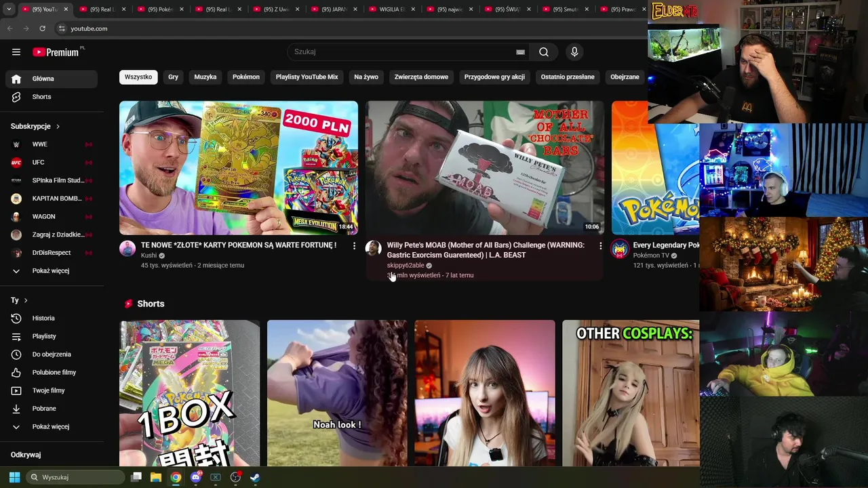Open the skippy62able channel name link
Viewport: 868px width, 488px height.
[406, 266]
